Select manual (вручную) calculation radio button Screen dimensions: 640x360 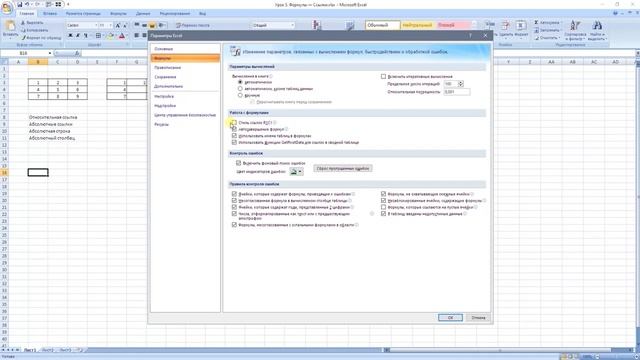(x=240, y=95)
